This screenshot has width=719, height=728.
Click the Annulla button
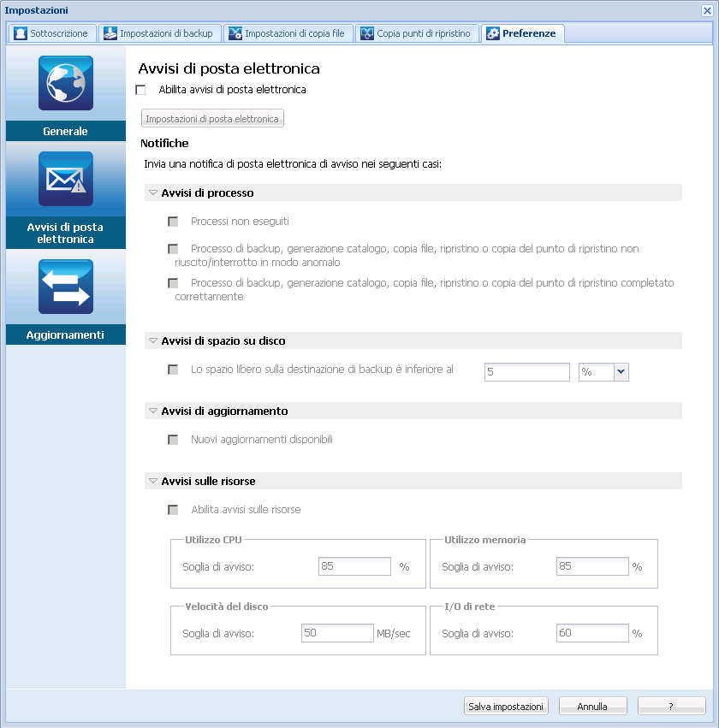pyautogui.click(x=592, y=706)
